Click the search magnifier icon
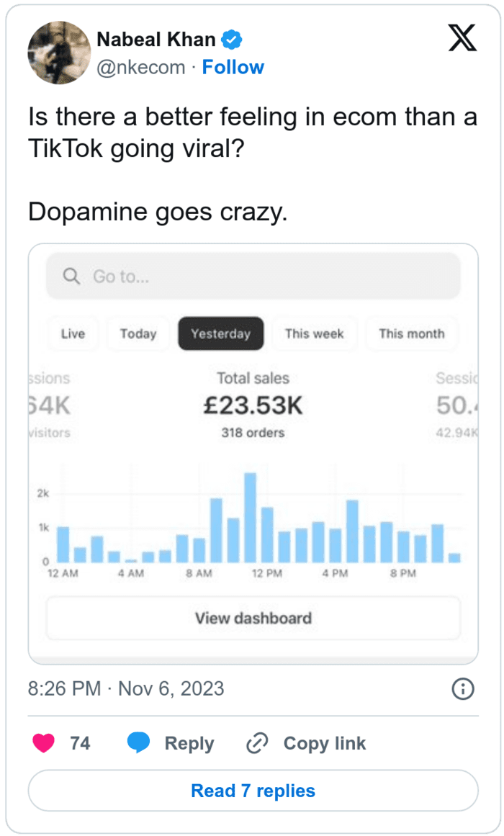 click(71, 277)
